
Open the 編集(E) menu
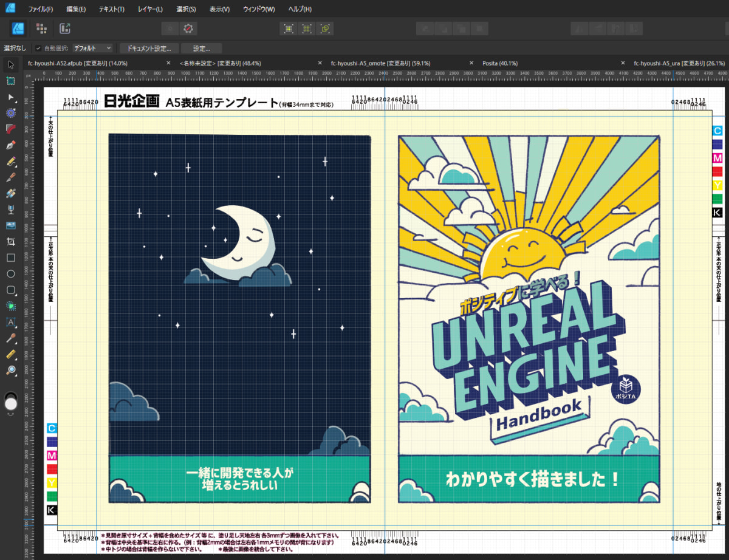coord(76,9)
